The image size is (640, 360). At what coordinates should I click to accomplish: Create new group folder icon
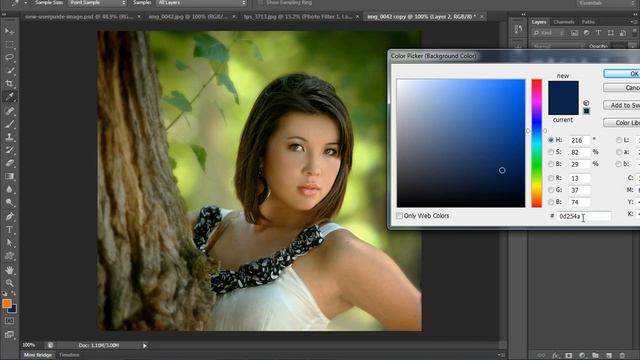click(596, 356)
